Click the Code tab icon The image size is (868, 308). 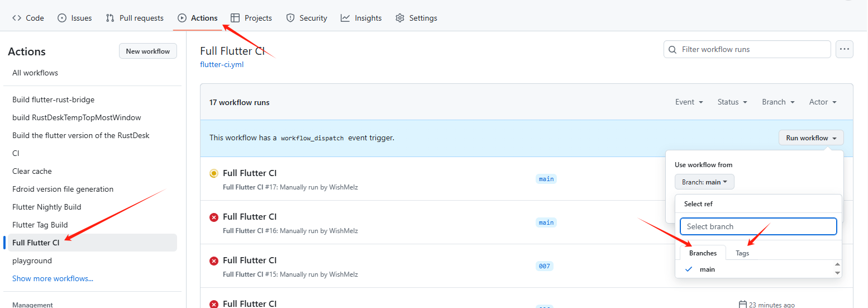tap(17, 18)
